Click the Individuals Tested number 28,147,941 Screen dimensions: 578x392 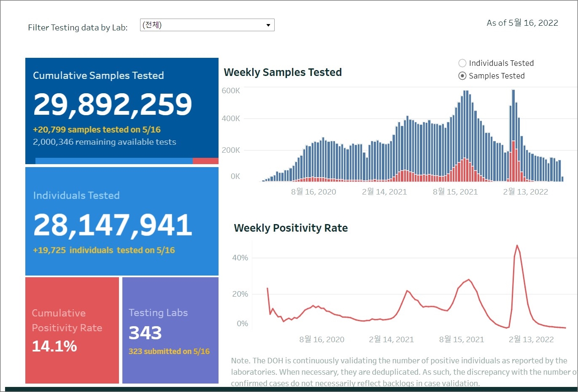(113, 224)
